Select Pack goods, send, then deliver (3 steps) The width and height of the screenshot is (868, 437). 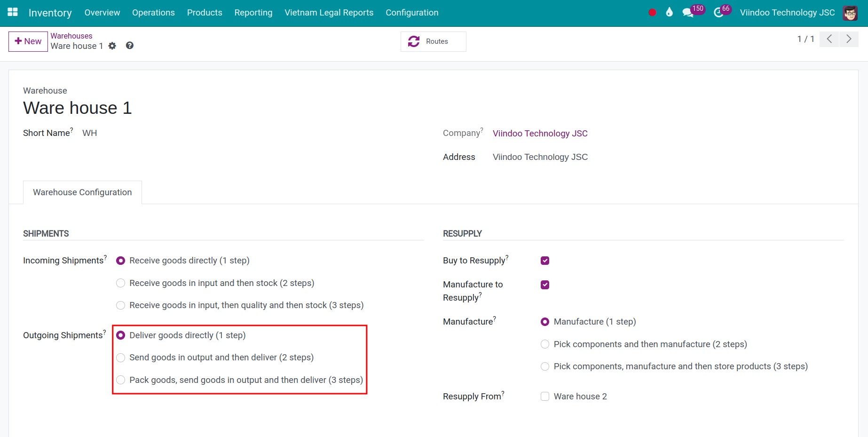(x=121, y=380)
